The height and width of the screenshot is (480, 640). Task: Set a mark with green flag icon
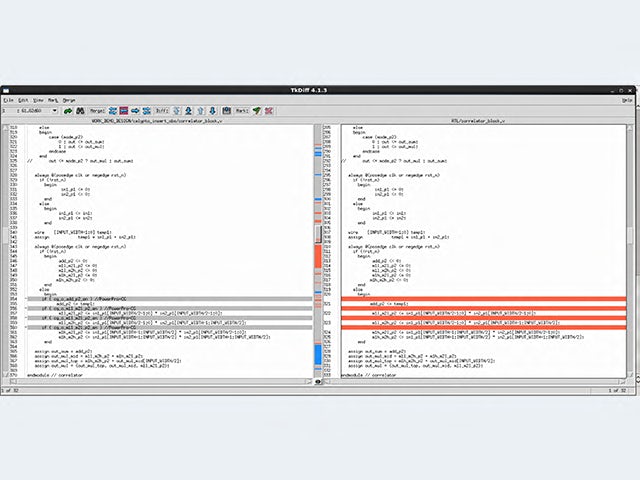[x=257, y=111]
